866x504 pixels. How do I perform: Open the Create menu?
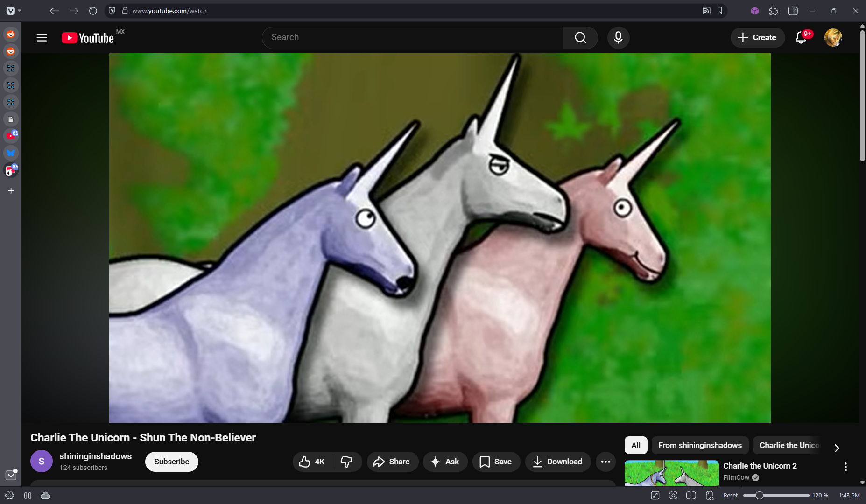(x=757, y=38)
